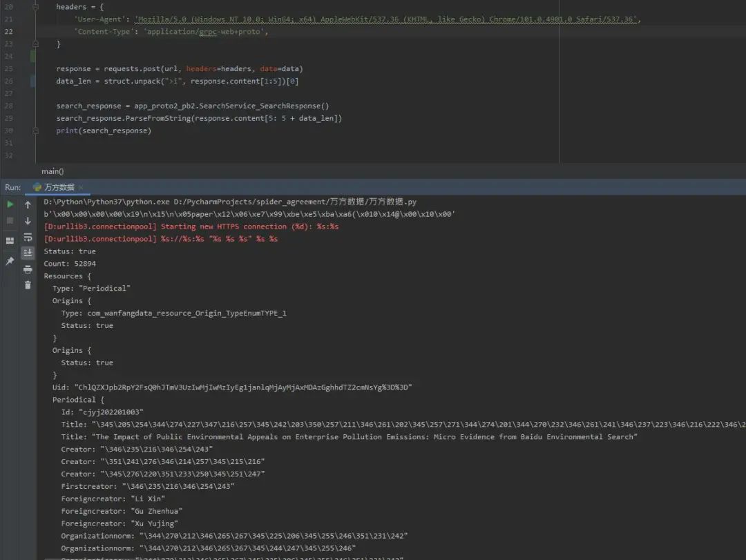Print the console output

[x=28, y=269]
